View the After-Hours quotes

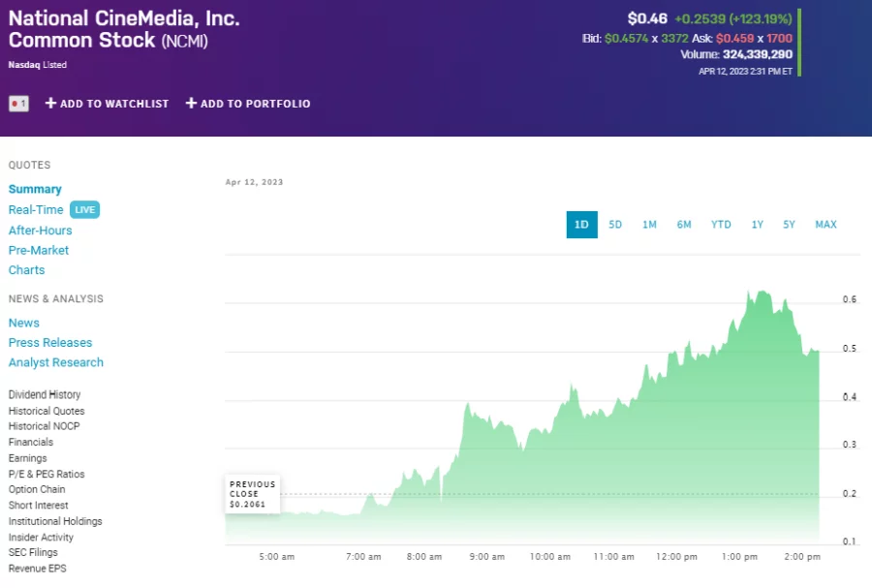(x=41, y=230)
